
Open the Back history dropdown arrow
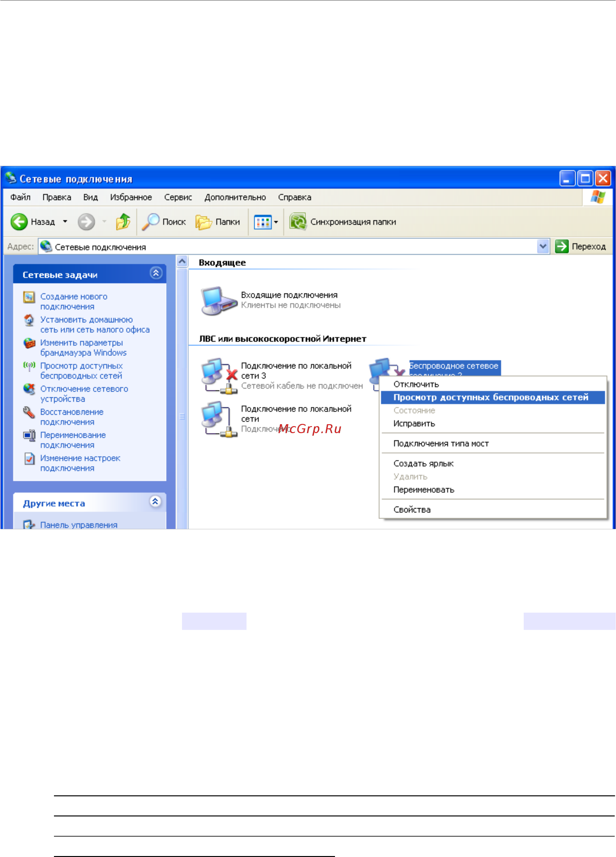point(65,222)
